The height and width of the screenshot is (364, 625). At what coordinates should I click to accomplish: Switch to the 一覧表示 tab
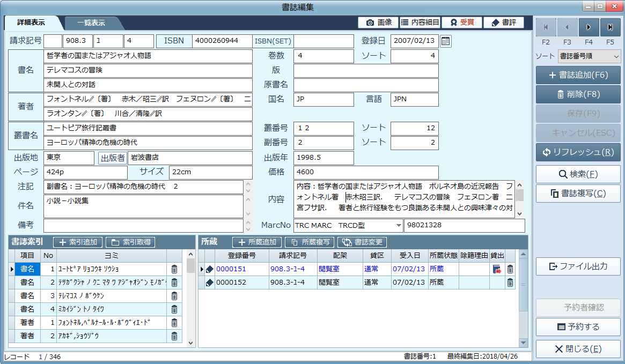pyautogui.click(x=91, y=23)
